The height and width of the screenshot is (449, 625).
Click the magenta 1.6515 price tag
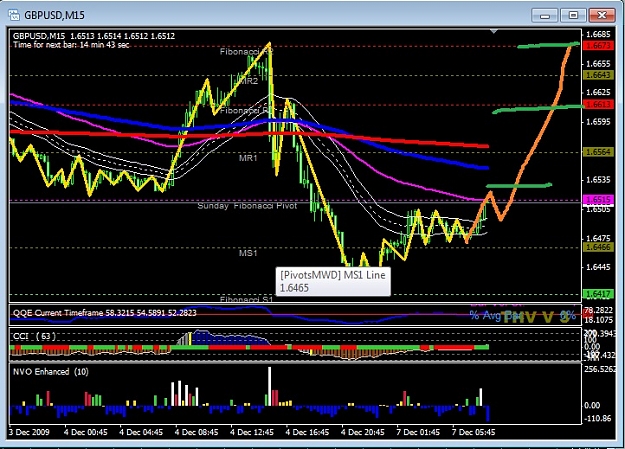pyautogui.click(x=598, y=199)
